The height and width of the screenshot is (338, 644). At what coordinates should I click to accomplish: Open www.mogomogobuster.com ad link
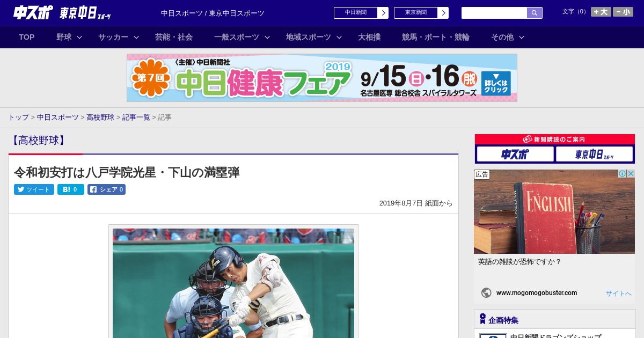click(x=537, y=293)
